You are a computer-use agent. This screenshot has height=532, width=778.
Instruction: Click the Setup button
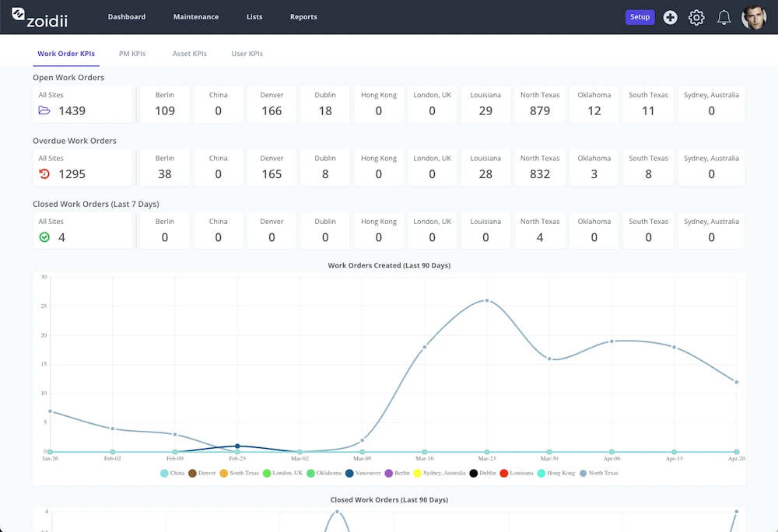[640, 17]
